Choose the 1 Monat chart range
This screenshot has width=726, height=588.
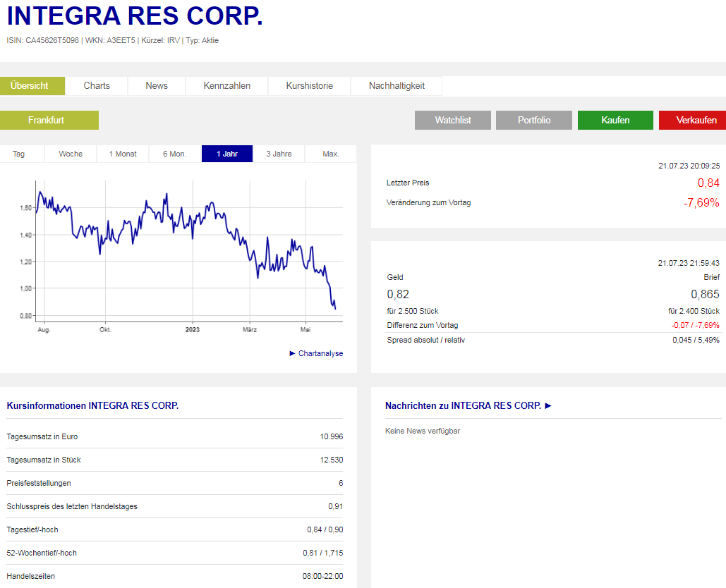123,154
